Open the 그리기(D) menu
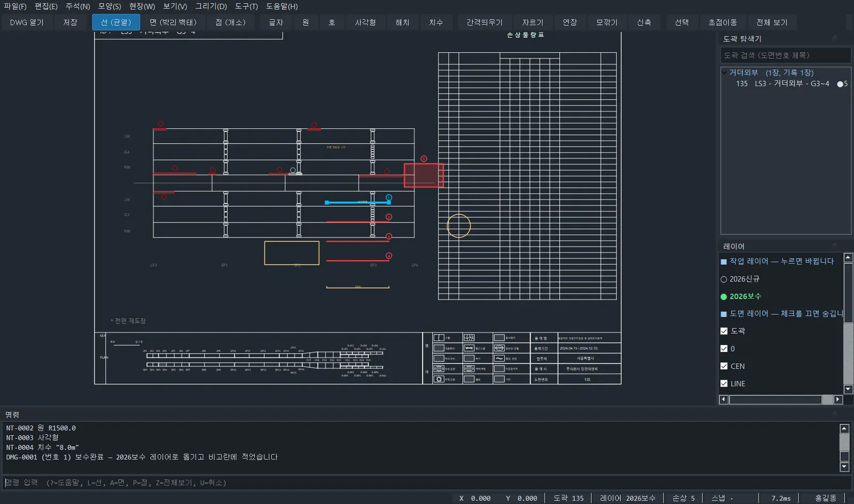Image resolution: width=854 pixels, height=504 pixels. click(211, 6)
